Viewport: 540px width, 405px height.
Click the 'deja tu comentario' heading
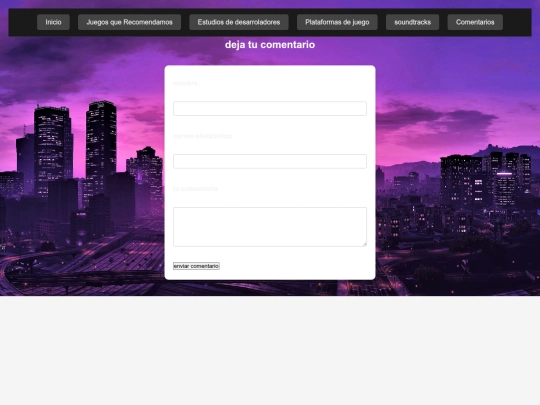pos(270,44)
